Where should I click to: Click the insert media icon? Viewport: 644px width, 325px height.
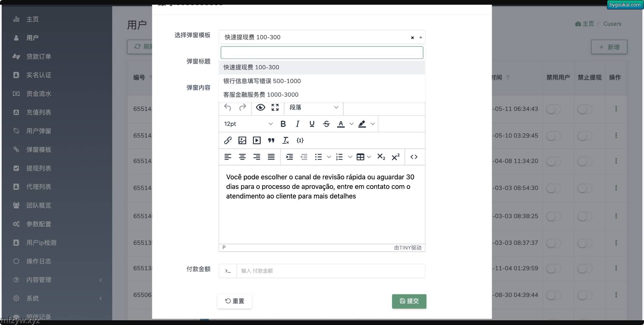pos(257,140)
